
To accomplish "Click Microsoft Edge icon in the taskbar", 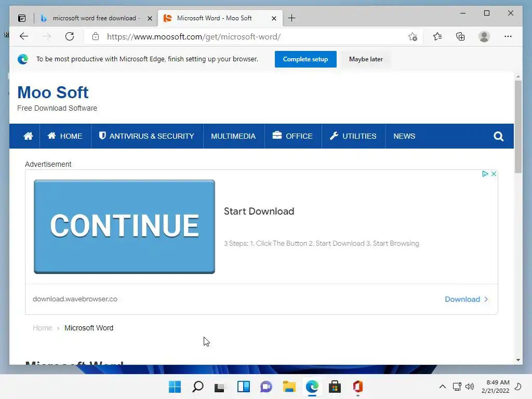I will [x=312, y=387].
